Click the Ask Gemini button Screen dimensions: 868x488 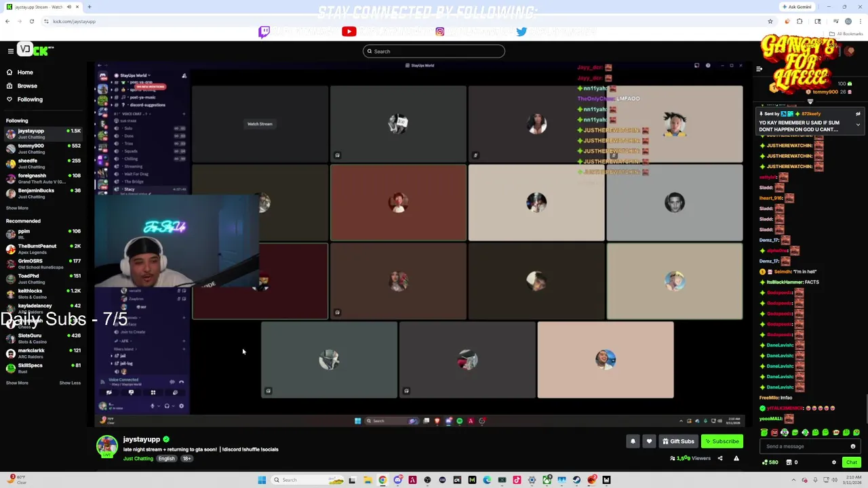[x=797, y=7]
